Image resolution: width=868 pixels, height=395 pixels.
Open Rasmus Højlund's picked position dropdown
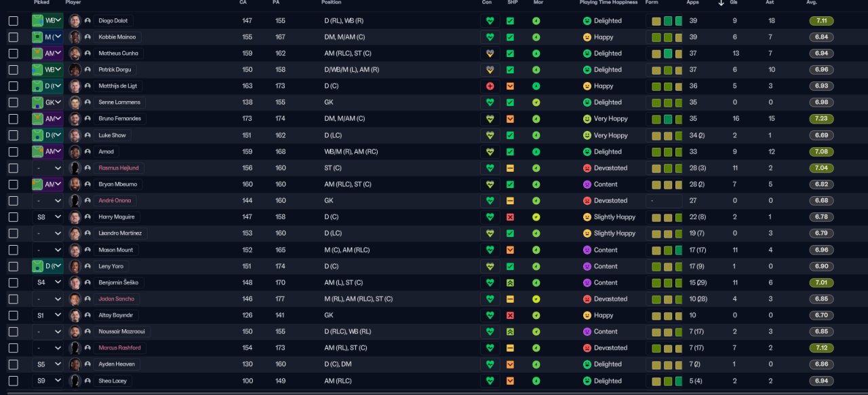47,168
